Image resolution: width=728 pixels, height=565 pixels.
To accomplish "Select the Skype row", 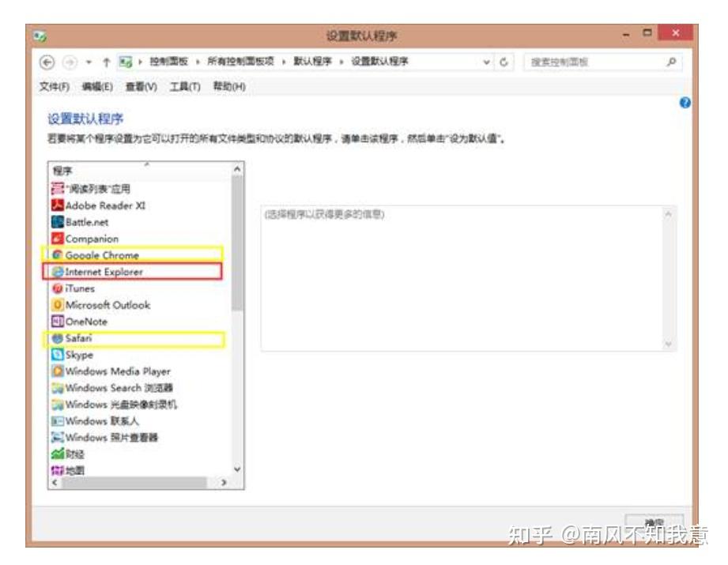I will pyautogui.click(x=140, y=355).
